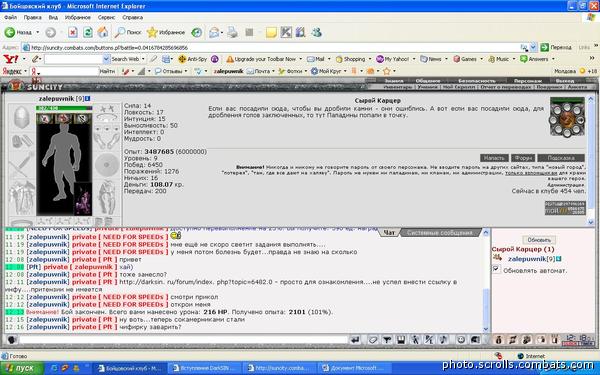Go back with the Назад button
This screenshot has width=600, height=375.
point(18,33)
